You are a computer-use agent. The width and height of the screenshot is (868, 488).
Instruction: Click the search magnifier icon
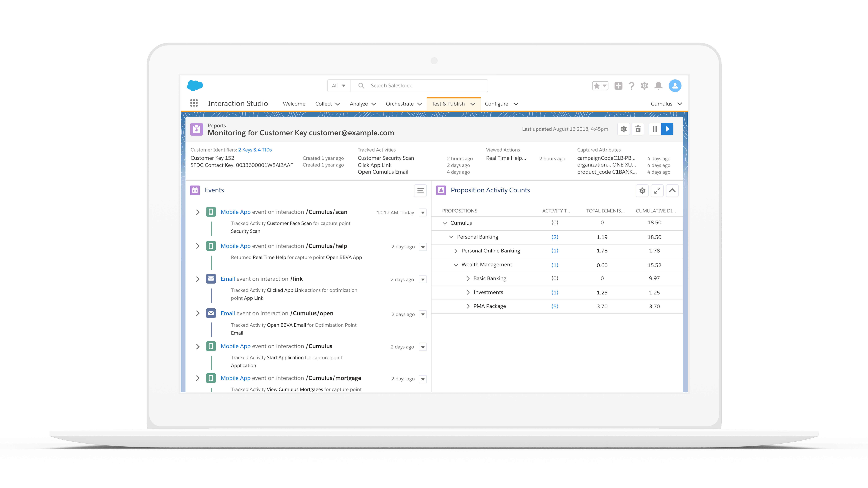[361, 86]
